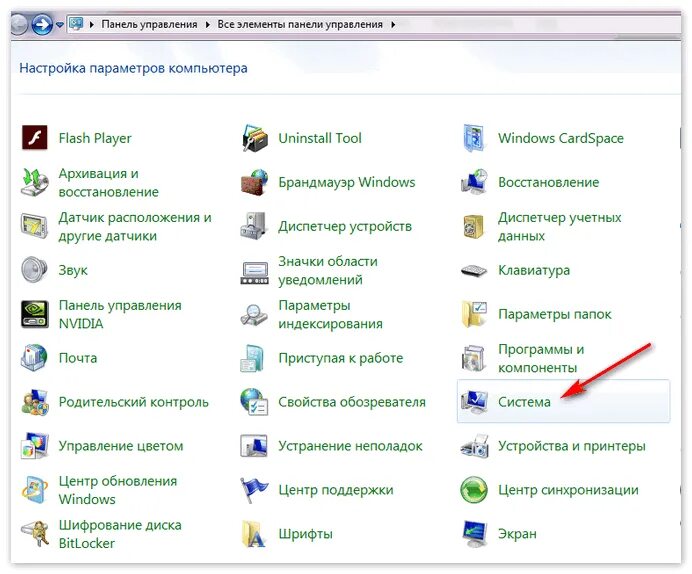The image size is (692, 574).
Task: Open the Восстановление text link
Action: 549,182
